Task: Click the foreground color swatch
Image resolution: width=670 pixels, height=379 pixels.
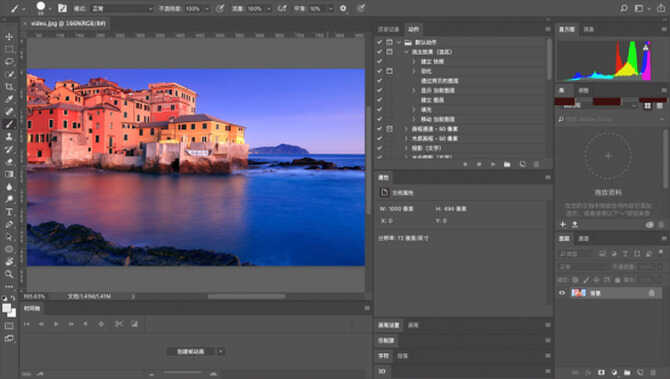Action: click(6, 308)
